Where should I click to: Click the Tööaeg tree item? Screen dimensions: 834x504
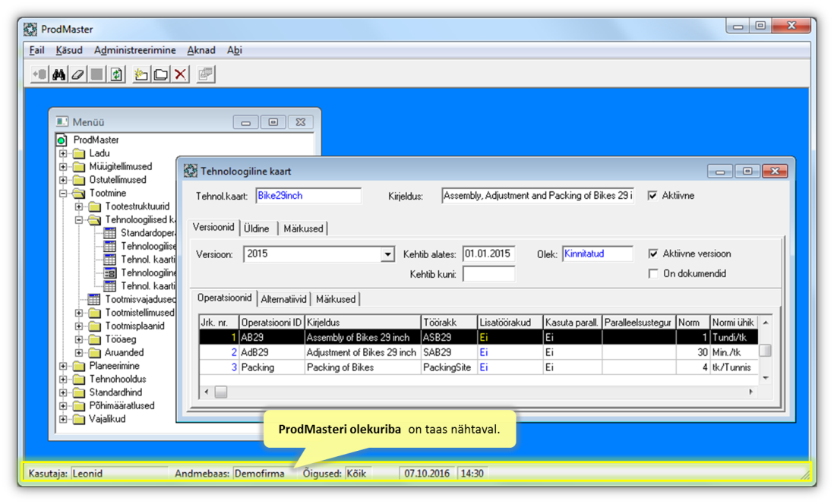tap(120, 339)
